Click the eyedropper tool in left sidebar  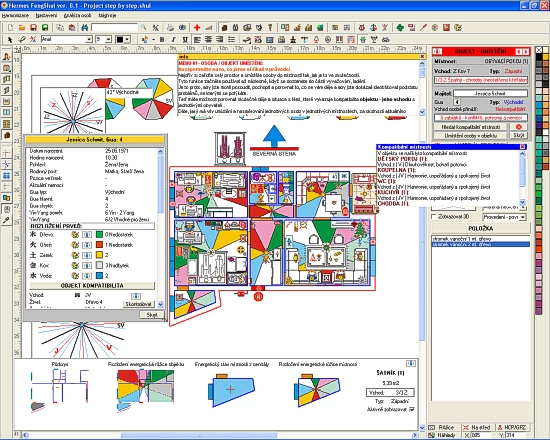6,220
